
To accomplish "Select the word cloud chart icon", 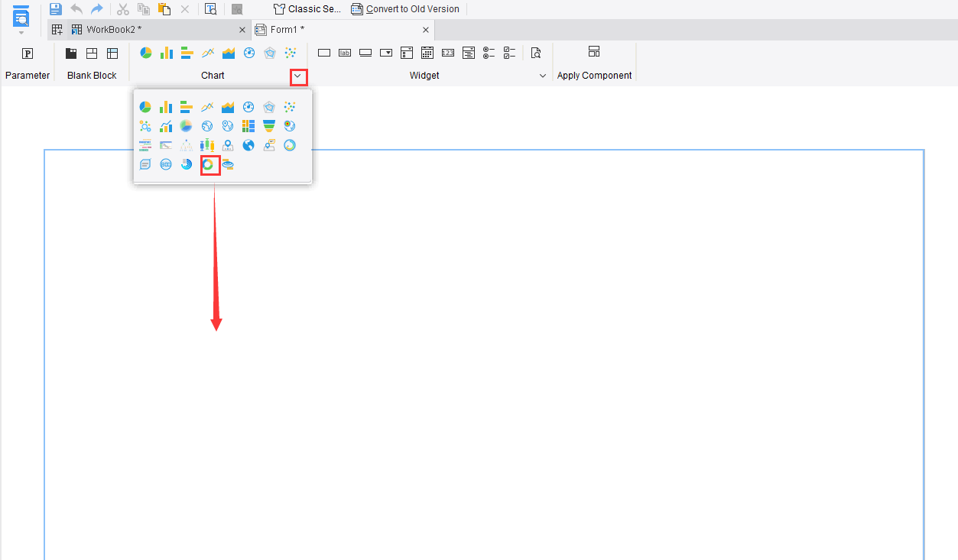I will click(145, 145).
